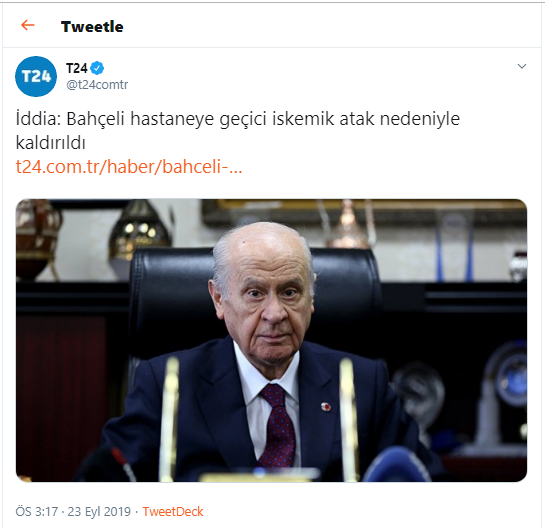The width and height of the screenshot is (545, 528).
Task: Click the red tie in photo
Action: (277, 425)
